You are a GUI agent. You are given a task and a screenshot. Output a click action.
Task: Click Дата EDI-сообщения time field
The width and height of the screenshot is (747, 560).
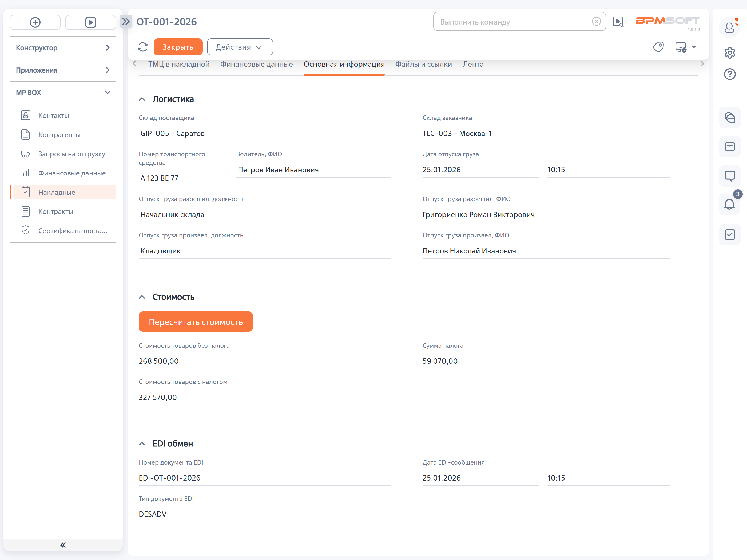tap(608, 478)
